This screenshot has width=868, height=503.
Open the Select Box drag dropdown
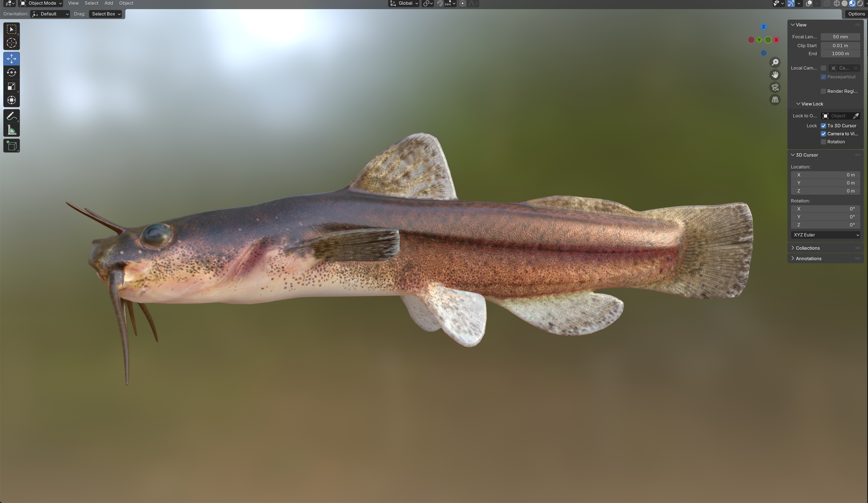[105, 14]
